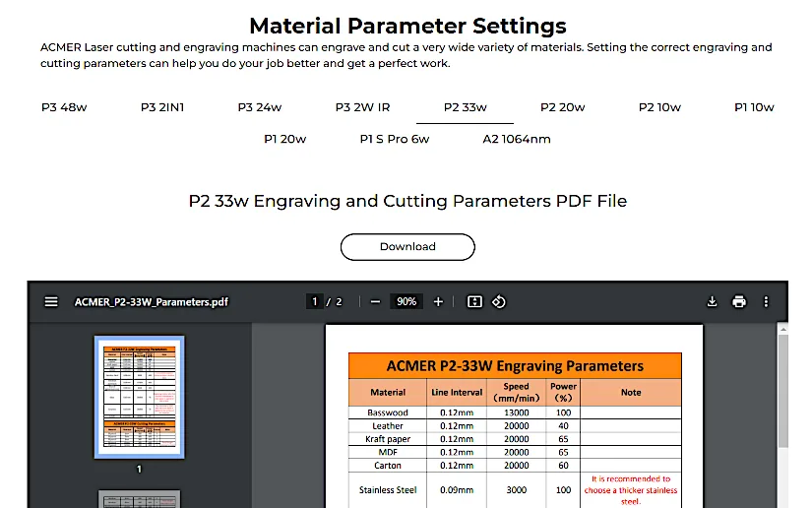
Task: Click the ACMER P2-33W Engraving Parameters title
Action: pos(515,366)
